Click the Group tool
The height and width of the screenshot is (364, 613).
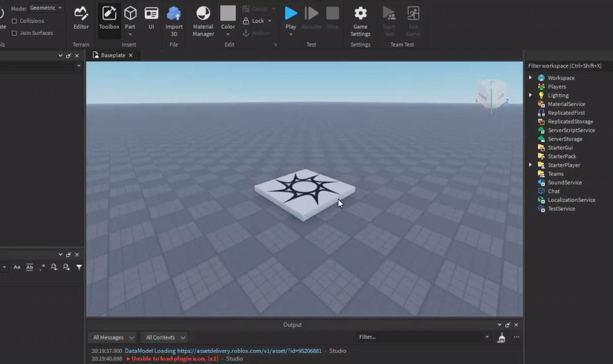pyautogui.click(x=255, y=9)
